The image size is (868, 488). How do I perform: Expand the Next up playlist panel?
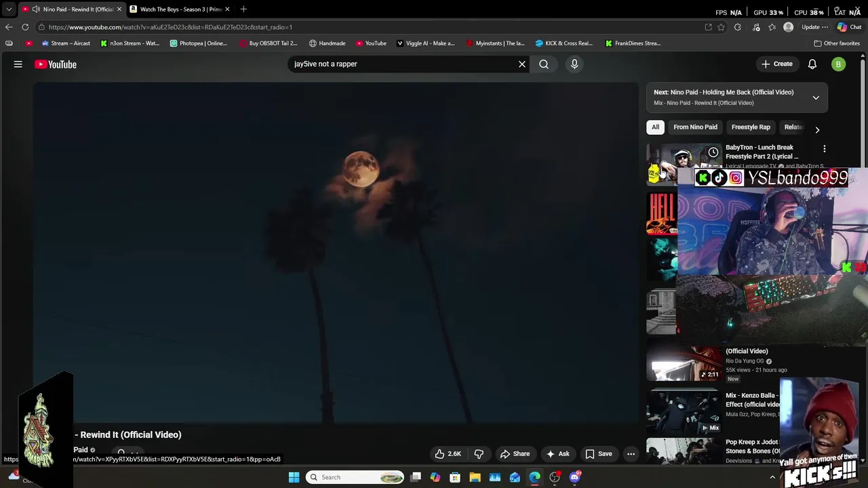click(816, 98)
